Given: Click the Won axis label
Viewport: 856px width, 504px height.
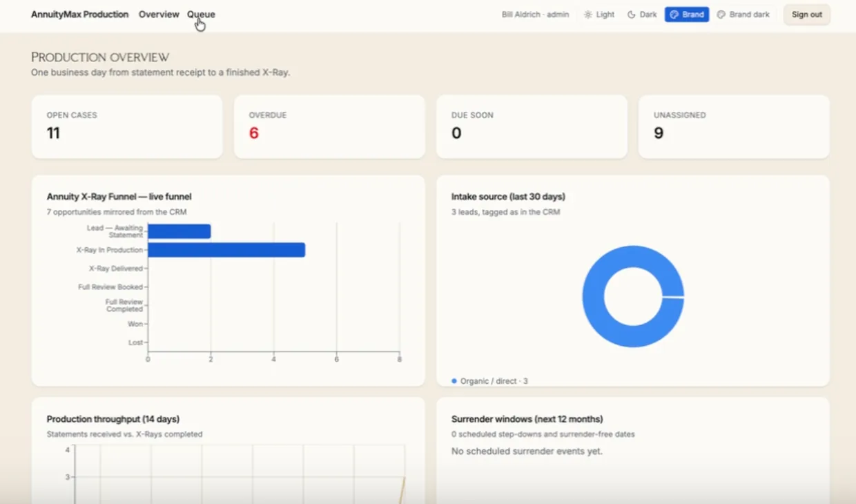Looking at the screenshot, I should point(135,324).
